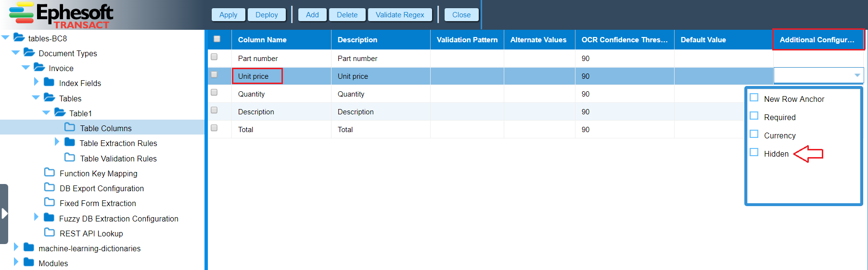868x270 pixels.
Task: Check the Total row checkbox
Action: [214, 128]
